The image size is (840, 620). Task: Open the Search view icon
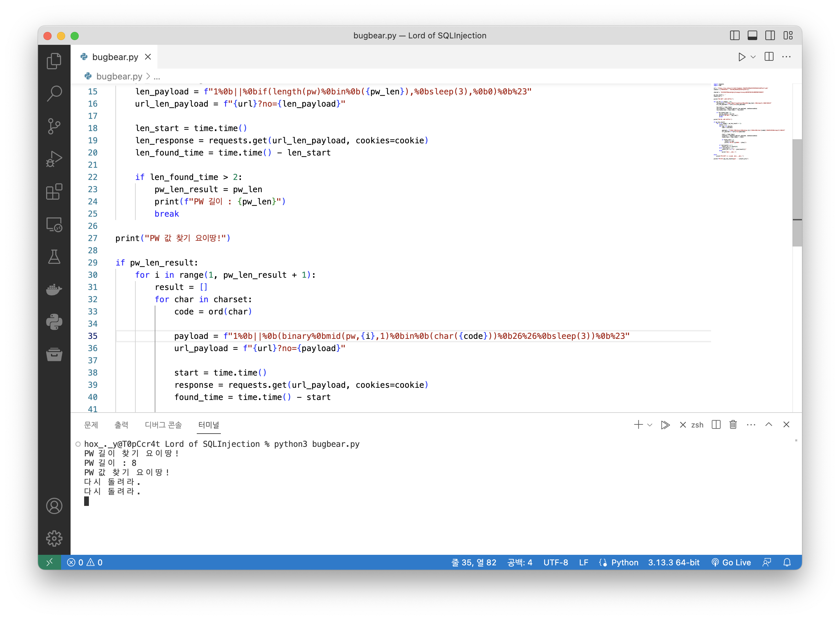pos(54,93)
